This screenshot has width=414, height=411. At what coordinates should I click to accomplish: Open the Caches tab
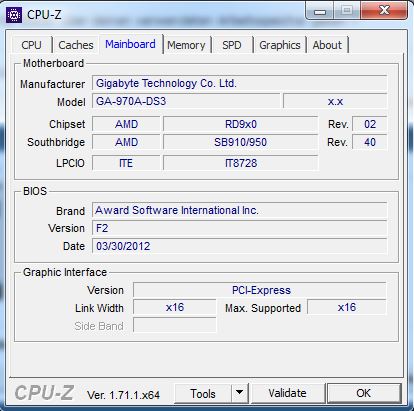pyautogui.click(x=76, y=45)
